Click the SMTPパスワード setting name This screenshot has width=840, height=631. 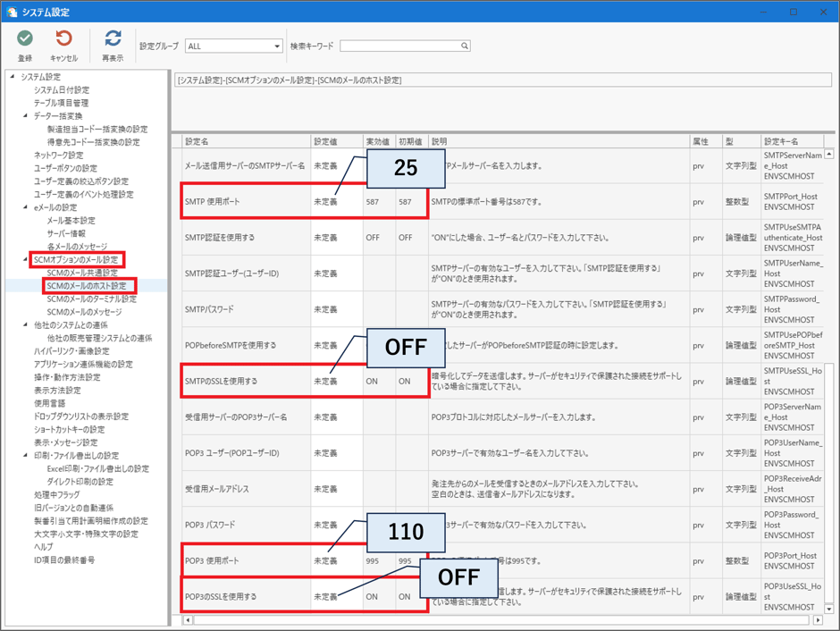click(209, 309)
